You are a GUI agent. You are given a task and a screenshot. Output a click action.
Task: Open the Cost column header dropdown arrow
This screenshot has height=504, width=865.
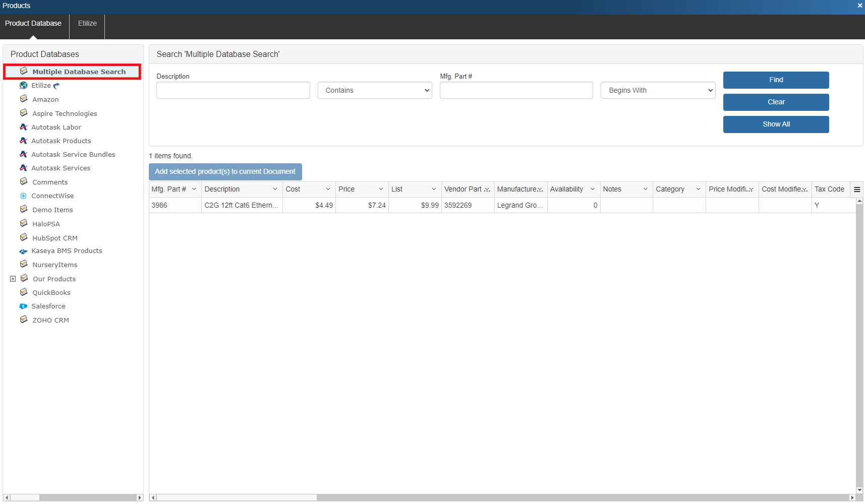pyautogui.click(x=328, y=190)
